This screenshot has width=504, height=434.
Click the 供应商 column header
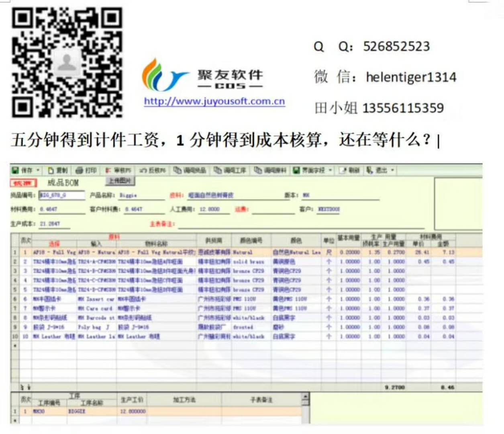[214, 240]
